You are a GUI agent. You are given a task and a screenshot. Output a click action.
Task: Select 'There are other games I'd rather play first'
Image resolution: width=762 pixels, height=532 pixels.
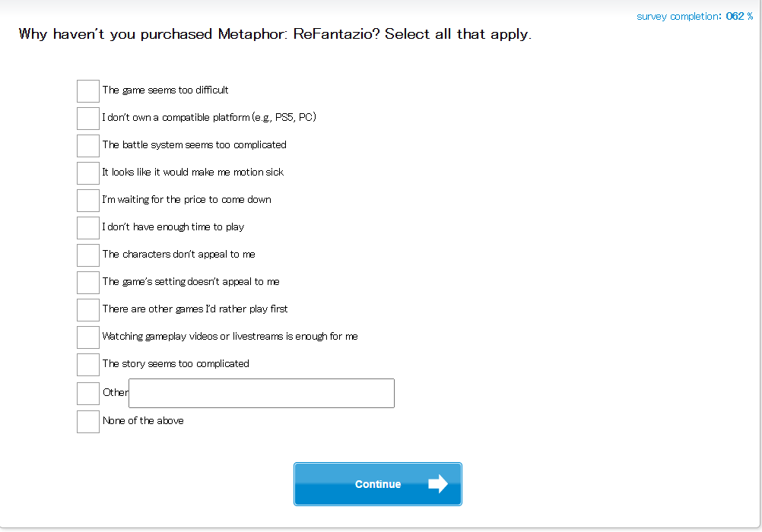pos(88,310)
